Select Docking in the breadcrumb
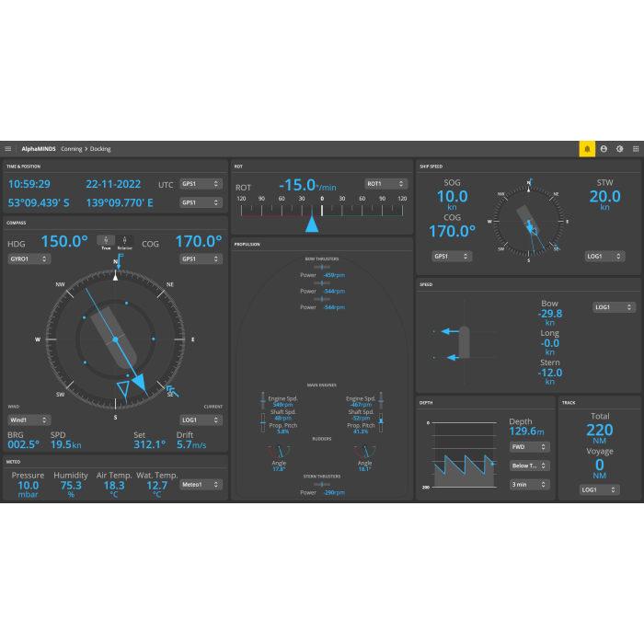Image resolution: width=644 pixels, height=644 pixels. tap(99, 148)
